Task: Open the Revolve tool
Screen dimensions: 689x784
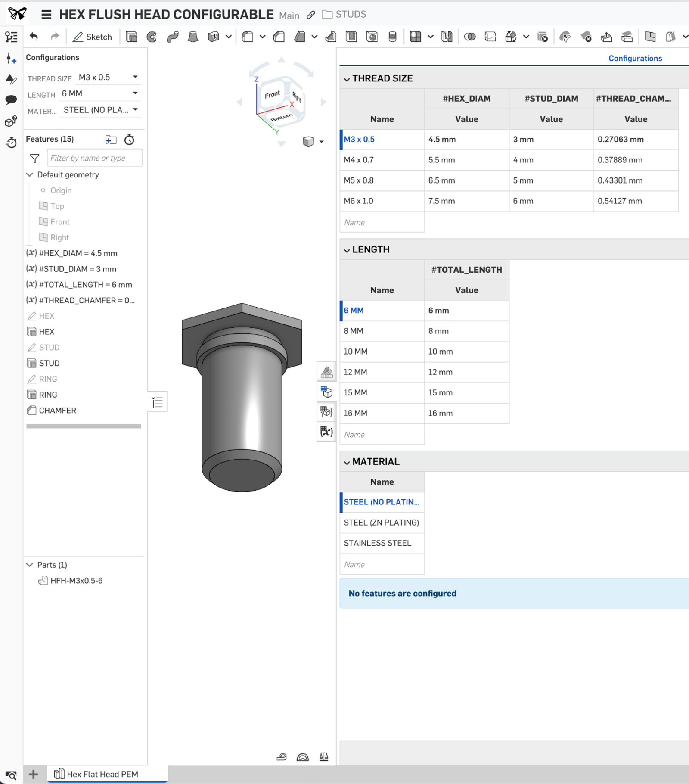Action: 151,37
